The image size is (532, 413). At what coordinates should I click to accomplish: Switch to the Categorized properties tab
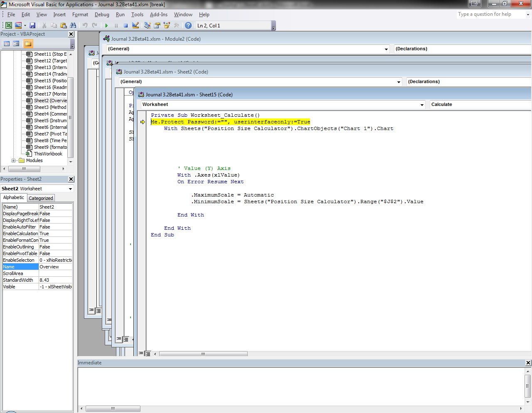41,198
